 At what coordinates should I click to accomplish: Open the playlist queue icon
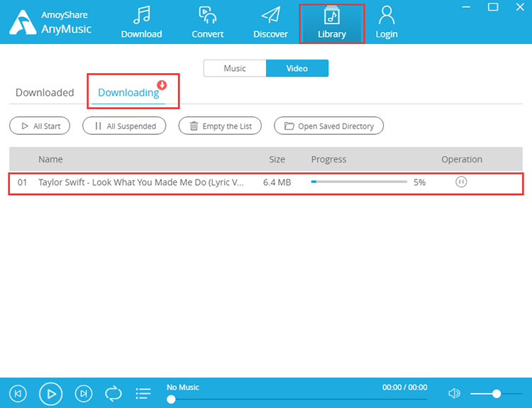(143, 394)
